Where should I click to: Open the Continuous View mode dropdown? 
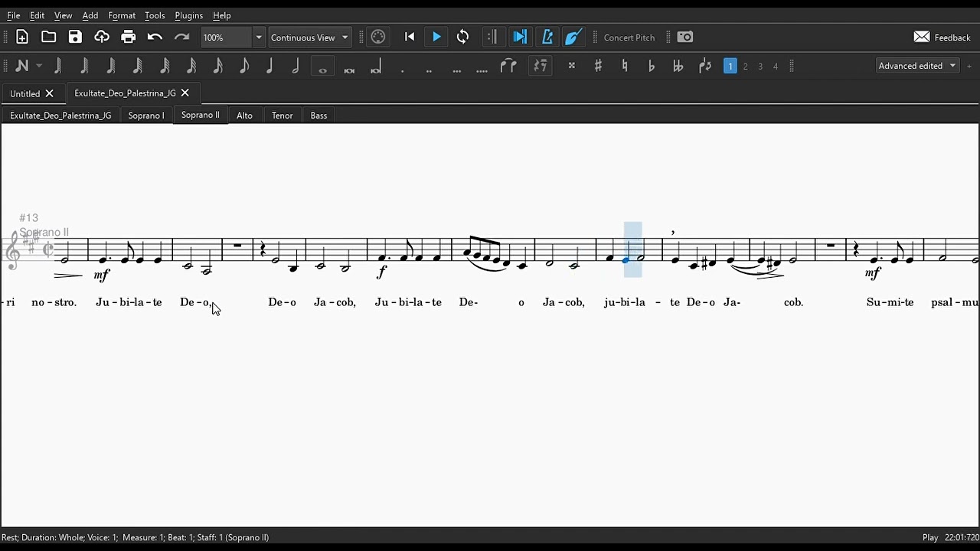click(x=309, y=37)
